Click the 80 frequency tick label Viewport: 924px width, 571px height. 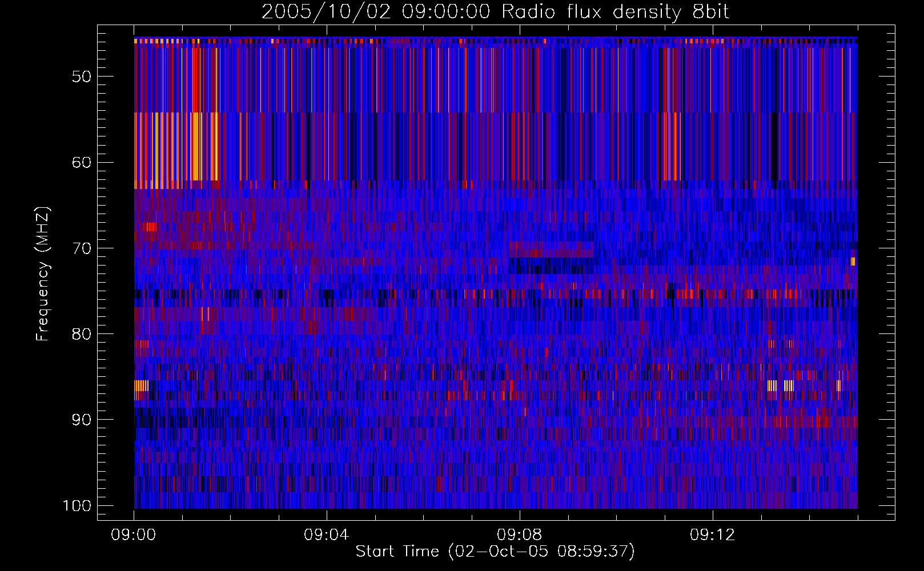pyautogui.click(x=81, y=334)
